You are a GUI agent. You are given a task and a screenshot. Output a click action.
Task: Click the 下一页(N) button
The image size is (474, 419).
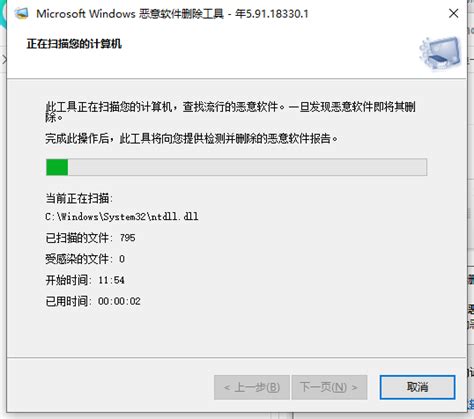[329, 387]
